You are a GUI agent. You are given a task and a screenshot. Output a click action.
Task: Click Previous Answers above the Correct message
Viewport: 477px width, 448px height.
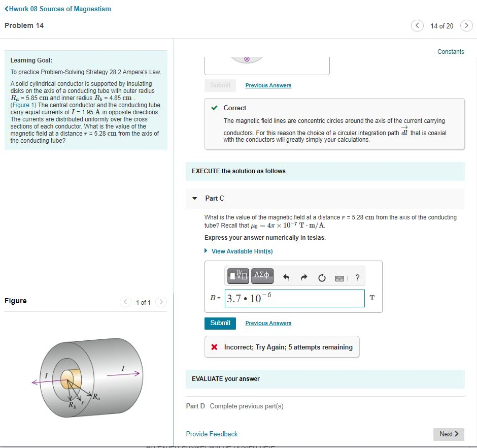coord(268,85)
